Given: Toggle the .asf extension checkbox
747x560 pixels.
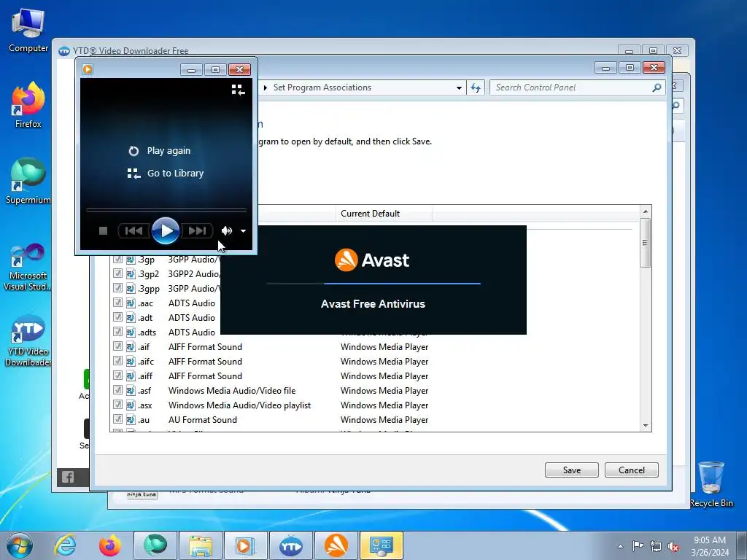Looking at the screenshot, I should coord(117,391).
